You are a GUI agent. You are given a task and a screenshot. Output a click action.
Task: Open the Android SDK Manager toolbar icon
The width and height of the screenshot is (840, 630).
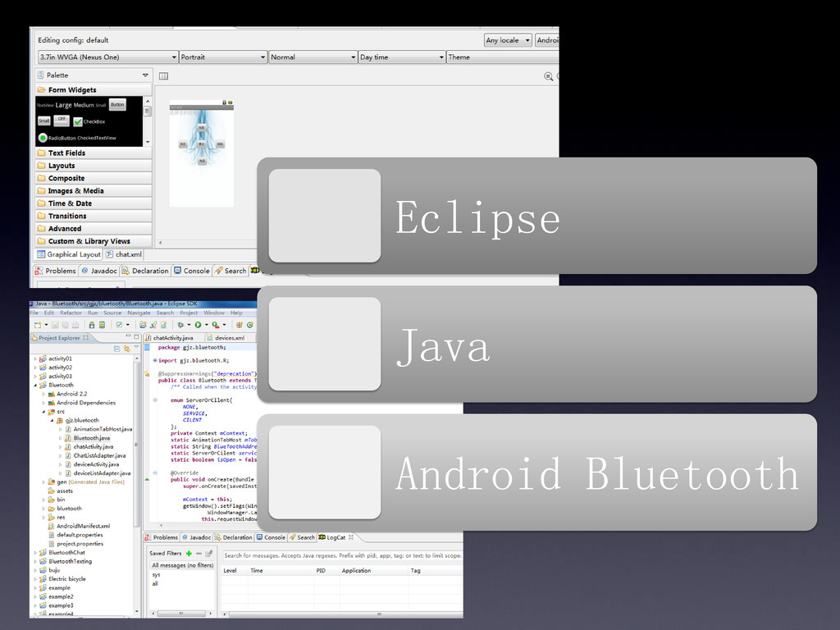point(92,325)
